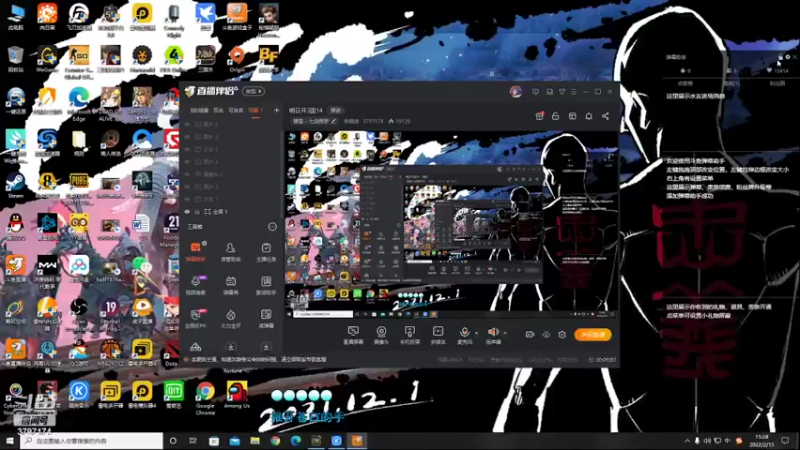Hide the 全屏 1 source with its eye icon

coord(187,212)
